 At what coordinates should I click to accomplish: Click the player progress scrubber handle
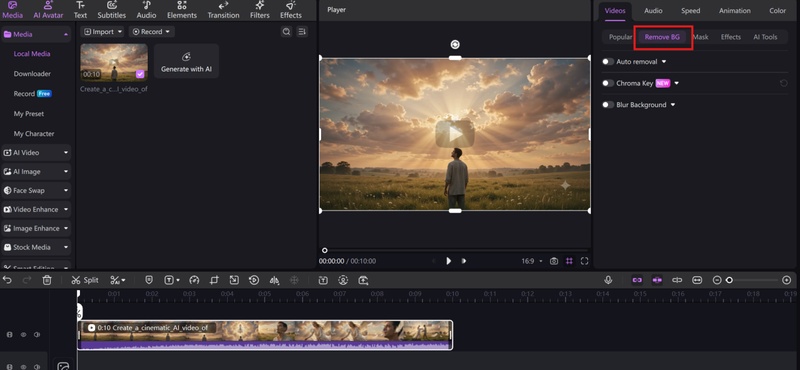click(x=324, y=250)
